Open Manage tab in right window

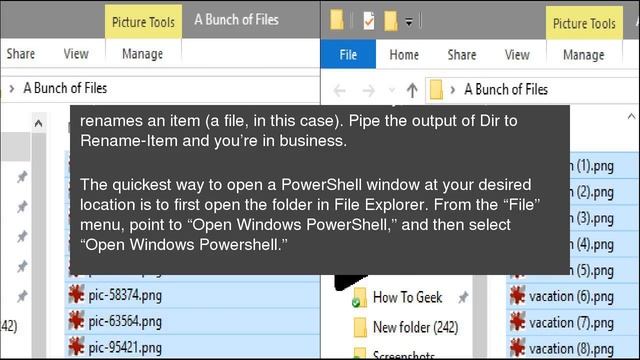point(583,54)
